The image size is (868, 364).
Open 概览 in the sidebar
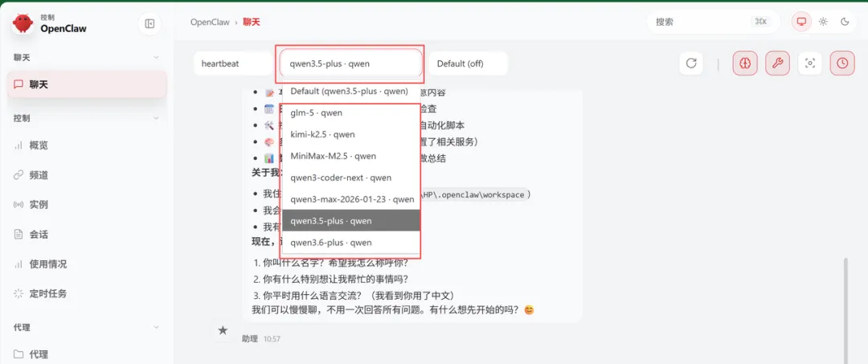coord(87,145)
